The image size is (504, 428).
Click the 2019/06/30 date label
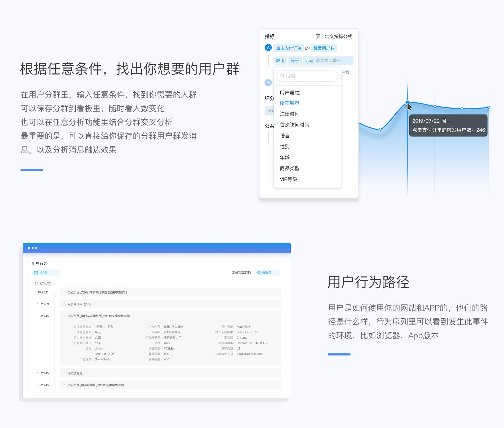43,283
